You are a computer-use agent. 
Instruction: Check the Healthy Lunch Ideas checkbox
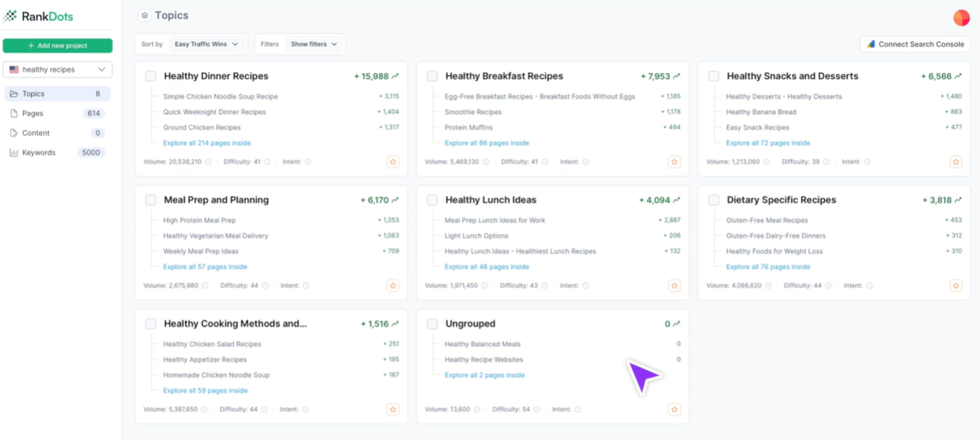pyautogui.click(x=432, y=200)
